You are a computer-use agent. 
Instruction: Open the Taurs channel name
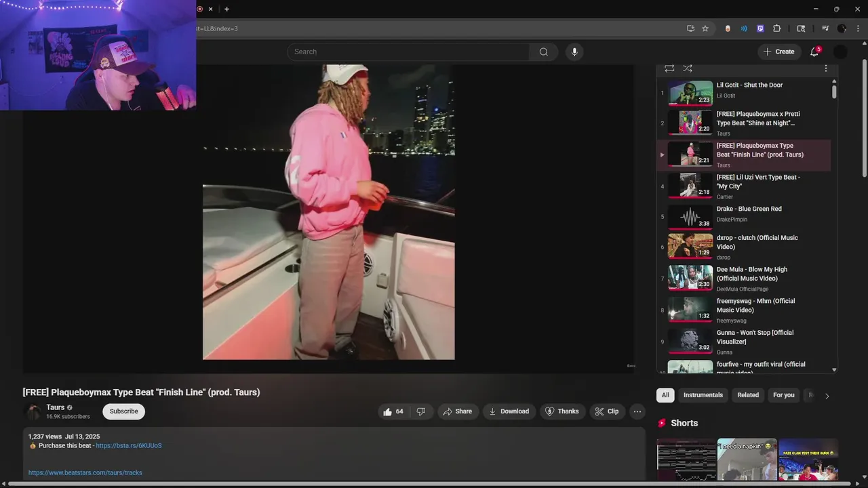[56, 407]
